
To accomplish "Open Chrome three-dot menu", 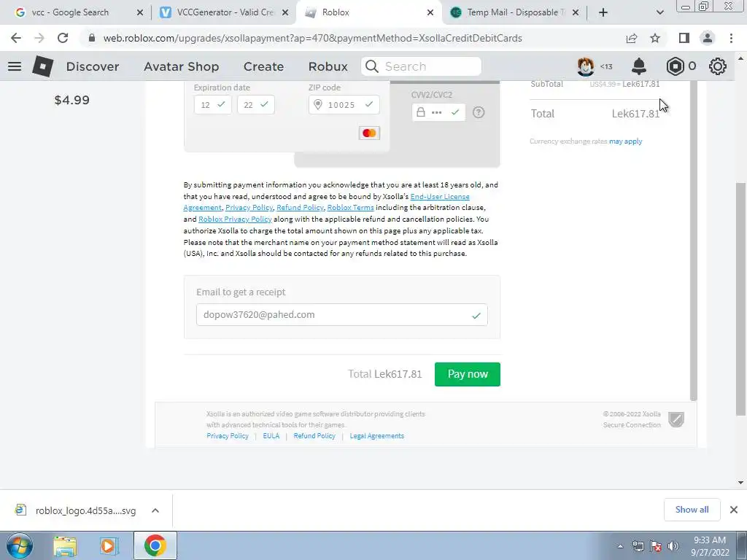I will pos(731,38).
